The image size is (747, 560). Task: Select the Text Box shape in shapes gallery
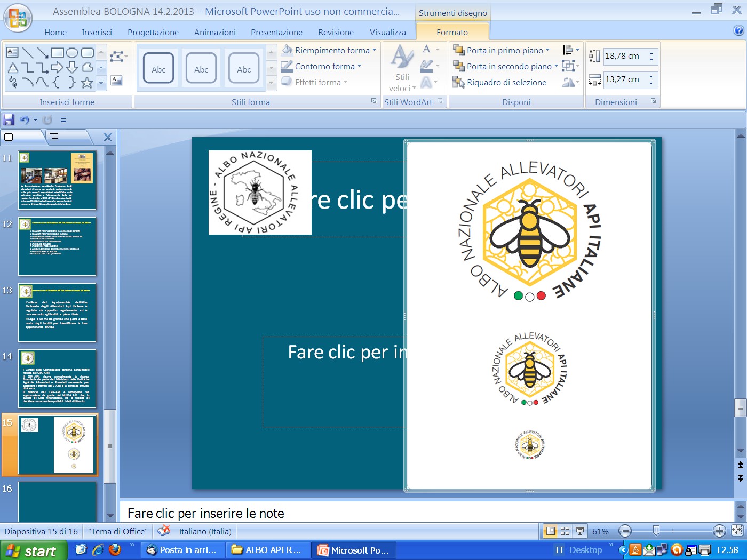pyautogui.click(x=12, y=52)
